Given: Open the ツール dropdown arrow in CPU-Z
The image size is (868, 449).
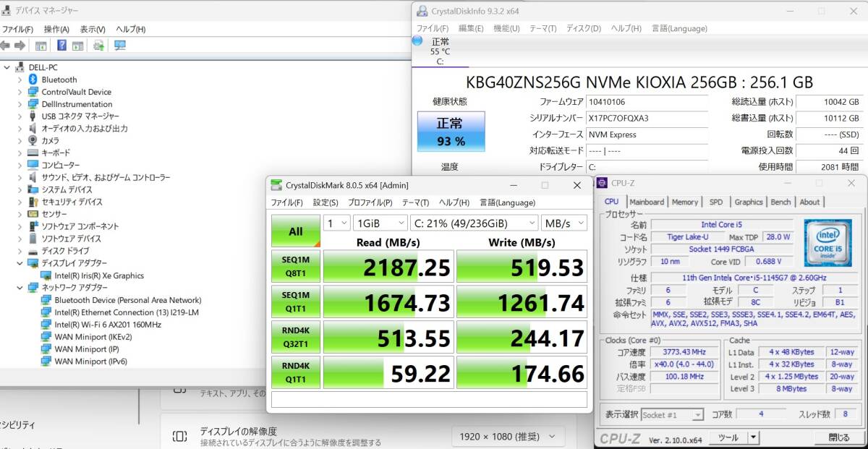Looking at the screenshot, I should click(753, 437).
